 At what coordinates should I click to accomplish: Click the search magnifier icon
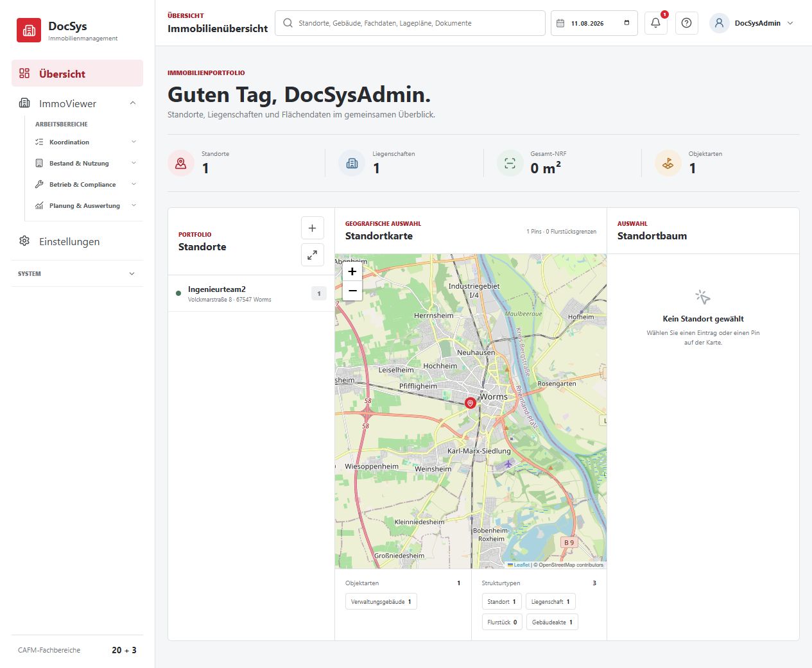coord(288,23)
